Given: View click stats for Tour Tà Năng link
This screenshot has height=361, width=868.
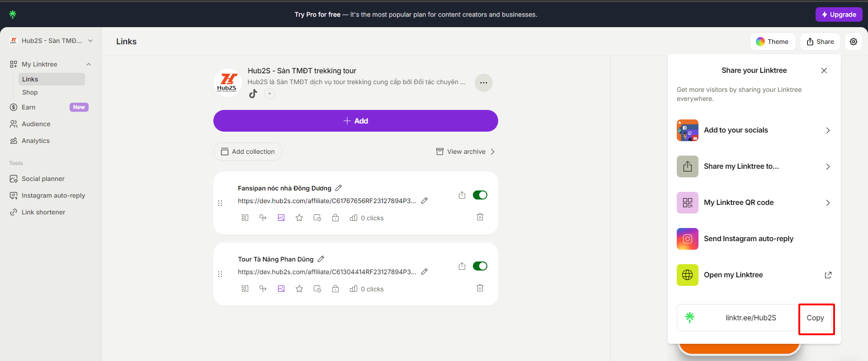Looking at the screenshot, I should pos(367,289).
